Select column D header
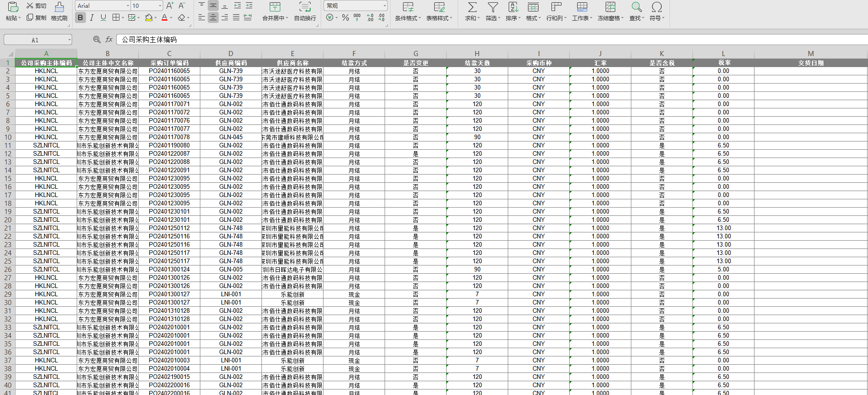 pyautogui.click(x=231, y=54)
